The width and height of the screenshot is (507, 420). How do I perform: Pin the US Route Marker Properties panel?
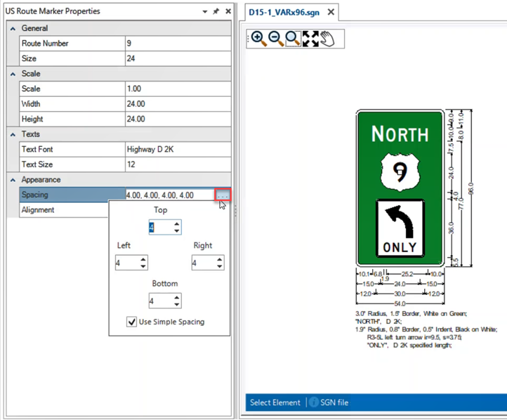pyautogui.click(x=216, y=12)
